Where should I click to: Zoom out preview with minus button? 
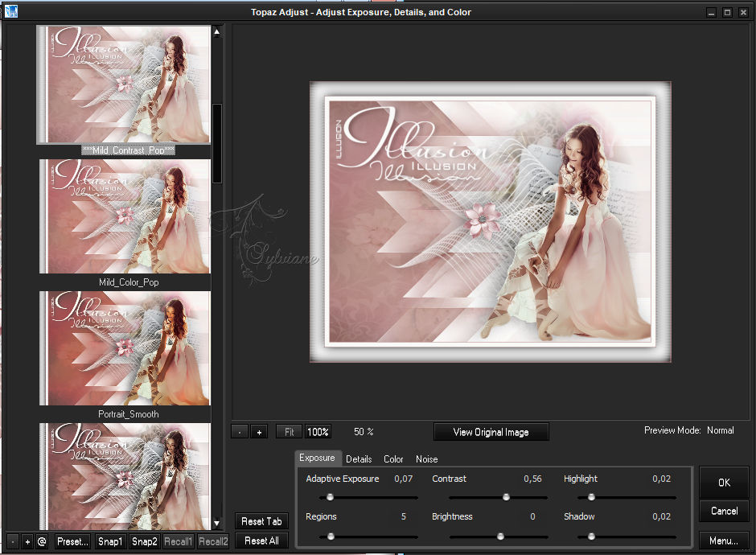240,432
